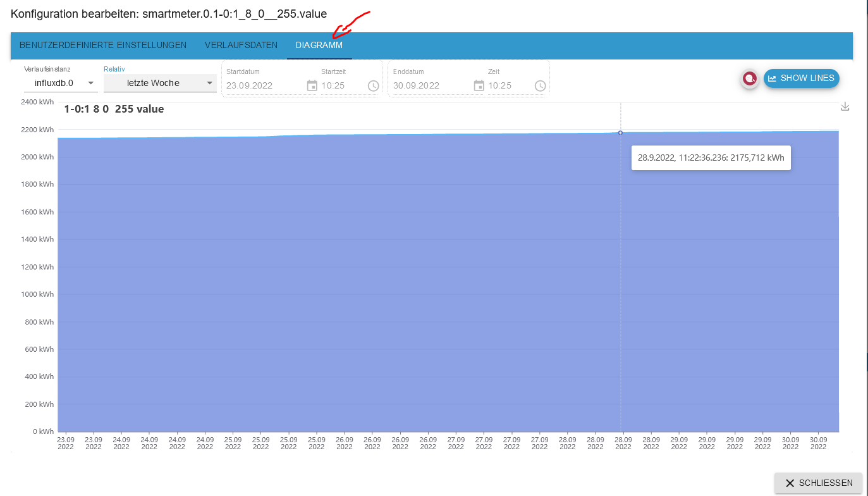
Task: Open the round red ECharts icon button
Action: click(750, 78)
